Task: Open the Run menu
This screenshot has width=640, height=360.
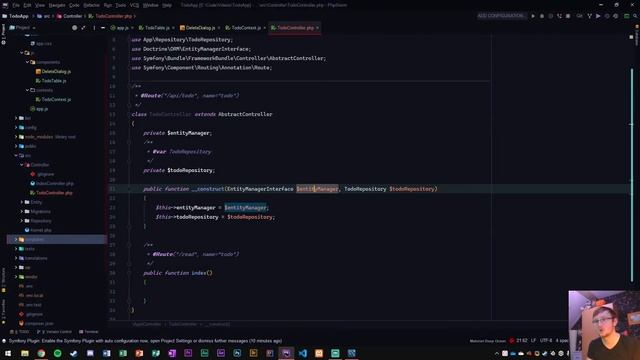Action: [x=108, y=5]
